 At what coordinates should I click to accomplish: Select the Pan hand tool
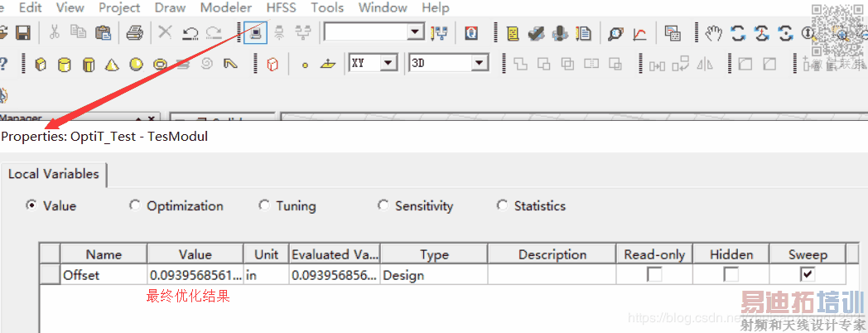point(714,33)
